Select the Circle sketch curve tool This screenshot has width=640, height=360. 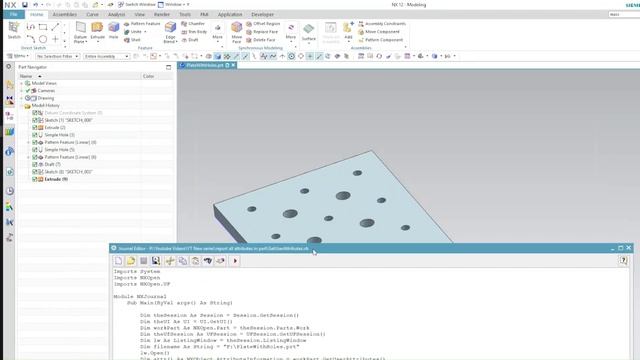click(x=43, y=39)
